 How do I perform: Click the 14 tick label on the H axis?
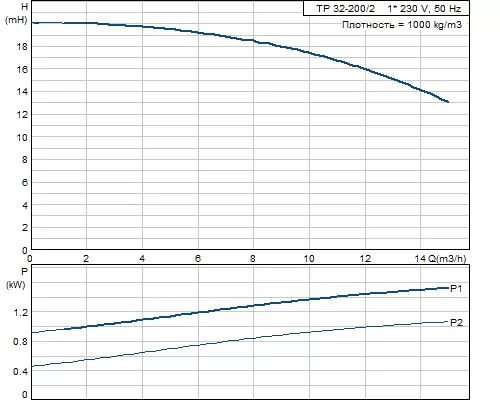point(22,92)
